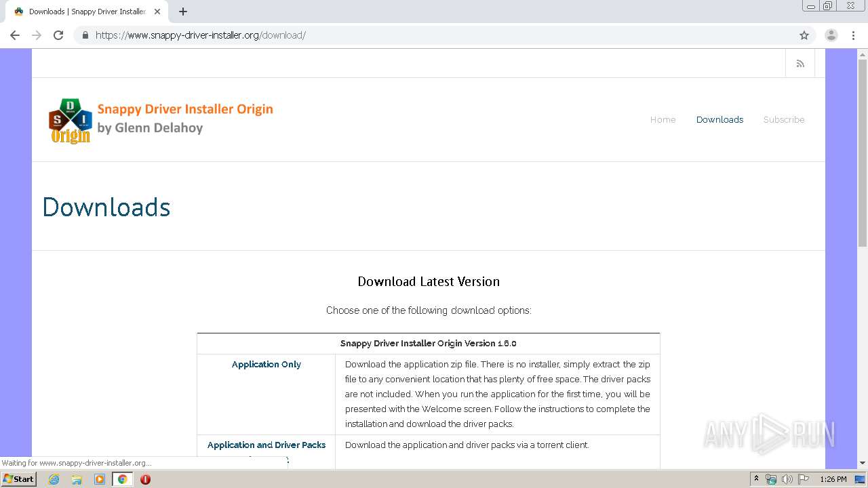The width and height of the screenshot is (868, 488).
Task: Open the network tray icon
Action: coord(771,479)
